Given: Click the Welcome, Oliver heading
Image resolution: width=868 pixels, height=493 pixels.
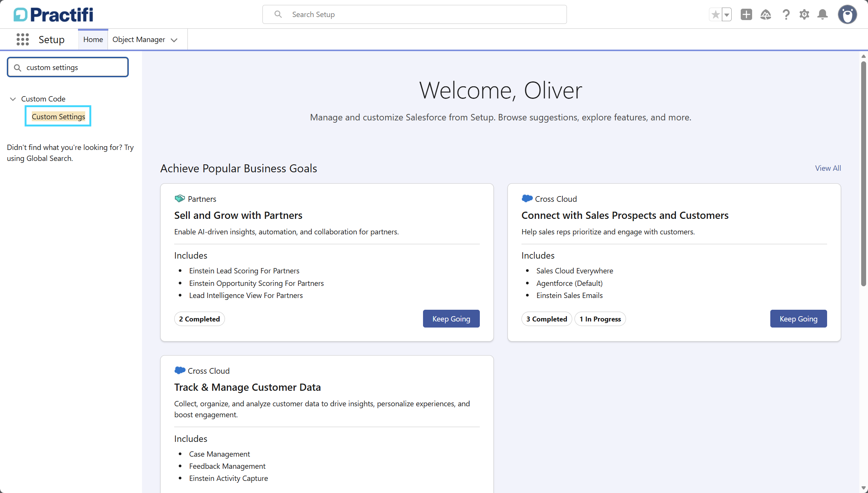Looking at the screenshot, I should pyautogui.click(x=501, y=90).
